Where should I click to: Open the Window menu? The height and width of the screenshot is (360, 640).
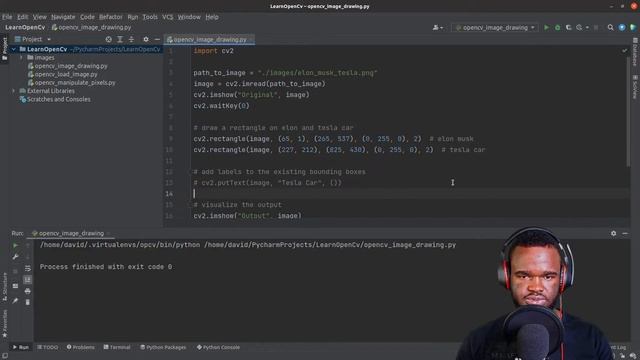click(189, 17)
